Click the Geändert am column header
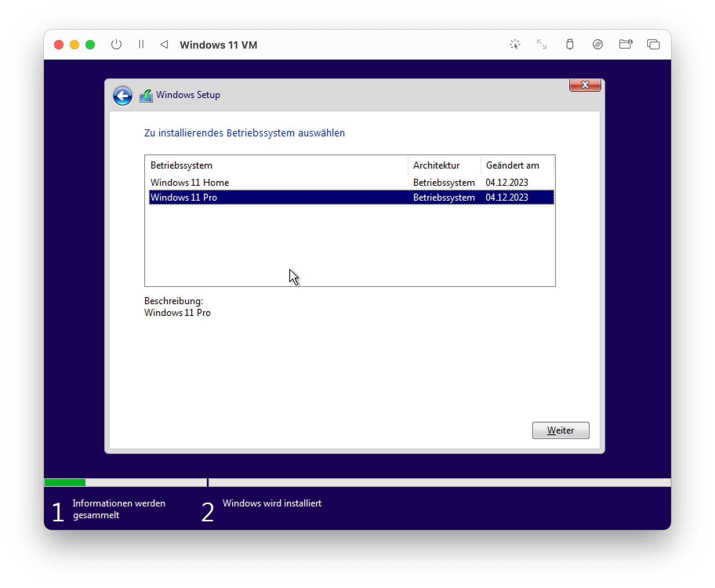715x588 pixels. pyautogui.click(x=517, y=165)
